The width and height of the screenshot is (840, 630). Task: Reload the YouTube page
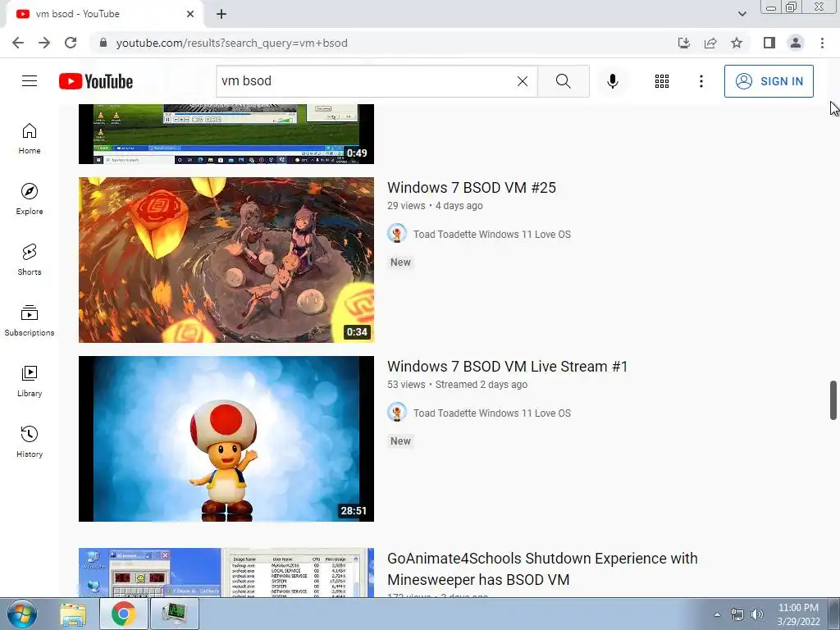point(71,43)
